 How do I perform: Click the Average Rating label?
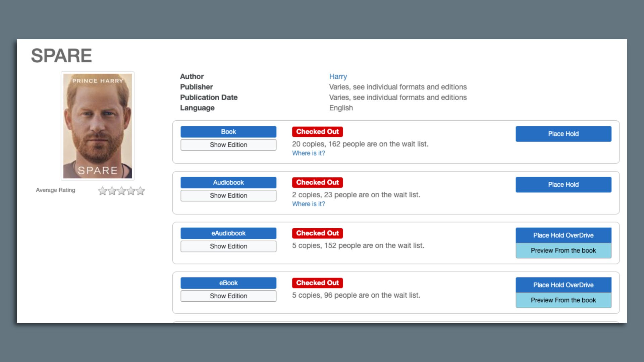pos(56,190)
